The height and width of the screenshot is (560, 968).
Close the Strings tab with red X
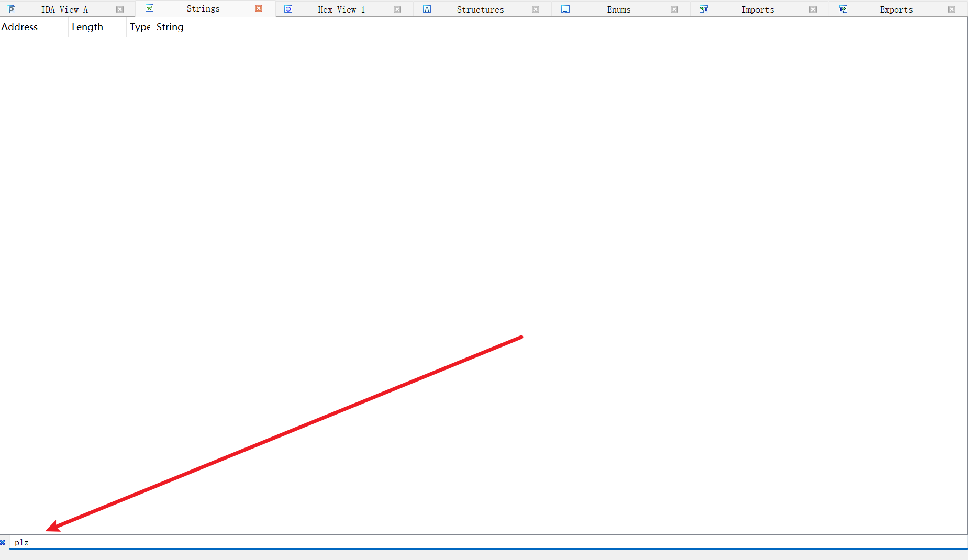tap(259, 8)
